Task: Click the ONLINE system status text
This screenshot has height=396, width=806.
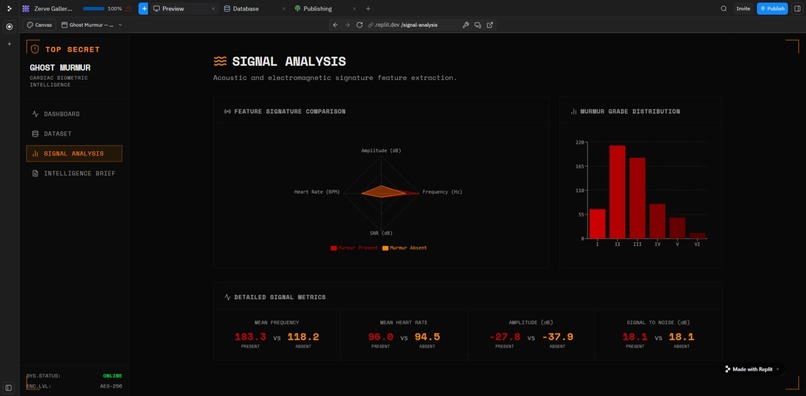Action: point(113,376)
